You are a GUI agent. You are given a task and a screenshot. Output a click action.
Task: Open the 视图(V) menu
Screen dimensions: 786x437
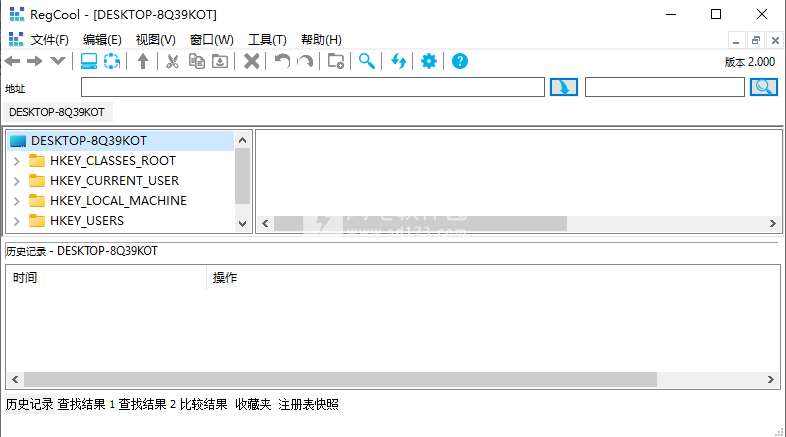pos(155,40)
